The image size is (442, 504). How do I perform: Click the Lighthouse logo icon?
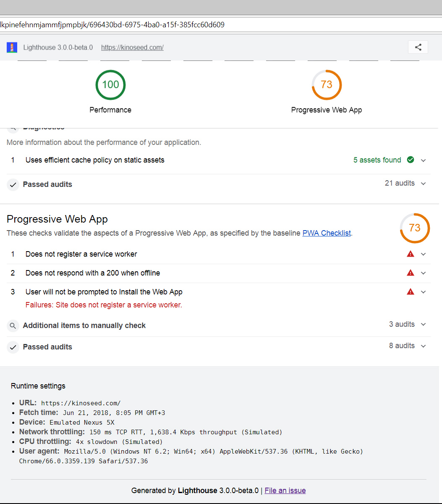12,47
